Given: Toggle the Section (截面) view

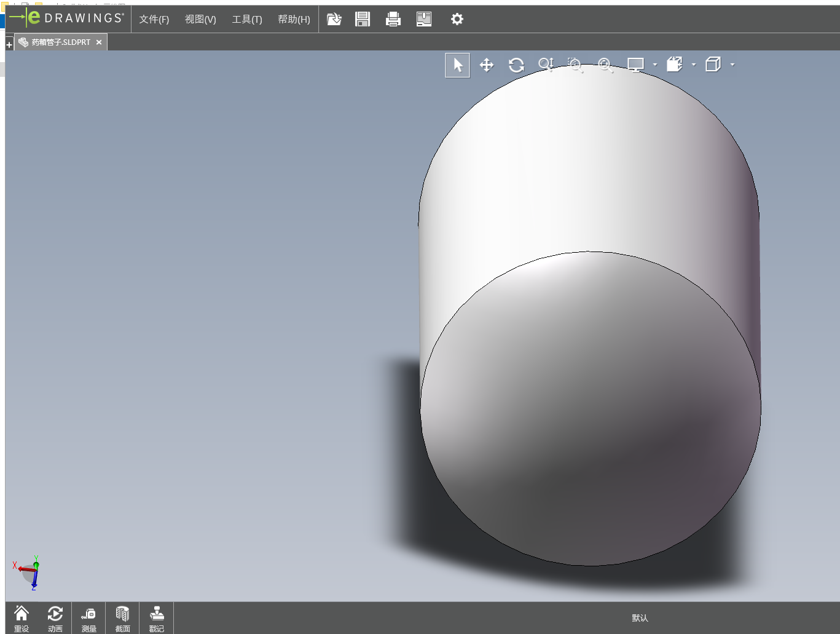Looking at the screenshot, I should click(x=122, y=618).
